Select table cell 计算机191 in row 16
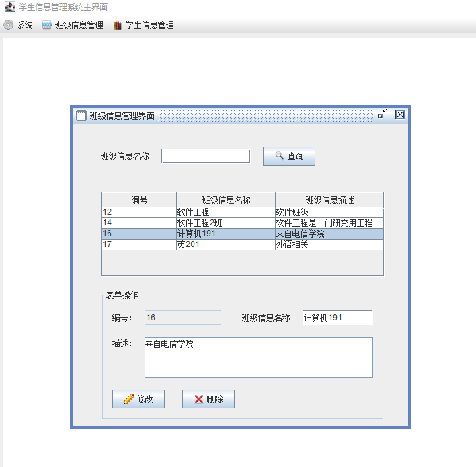476x467 pixels. point(226,233)
